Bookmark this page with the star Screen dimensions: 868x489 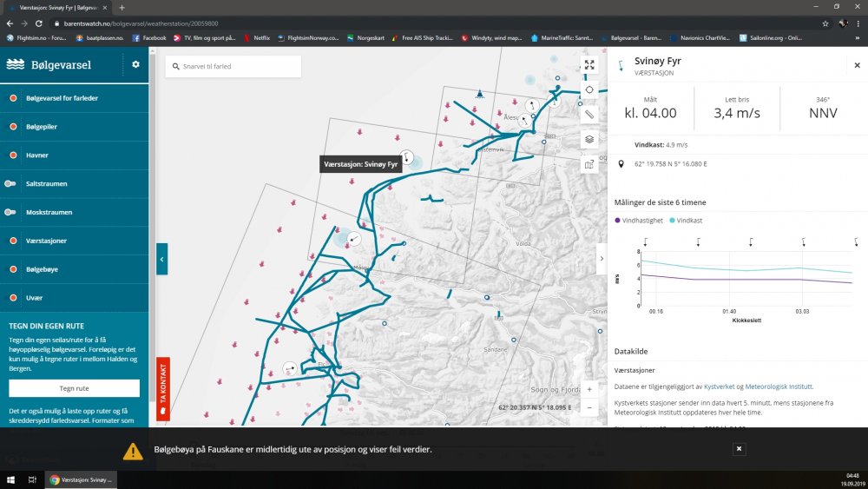pos(825,23)
